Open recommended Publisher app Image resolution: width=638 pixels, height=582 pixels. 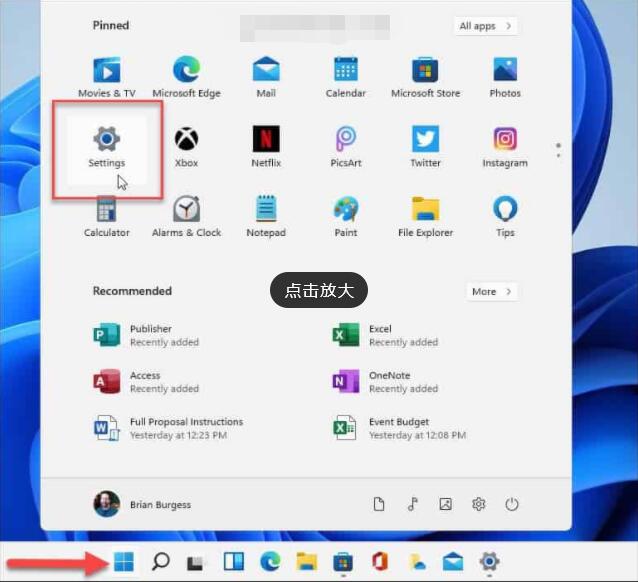[x=146, y=335]
